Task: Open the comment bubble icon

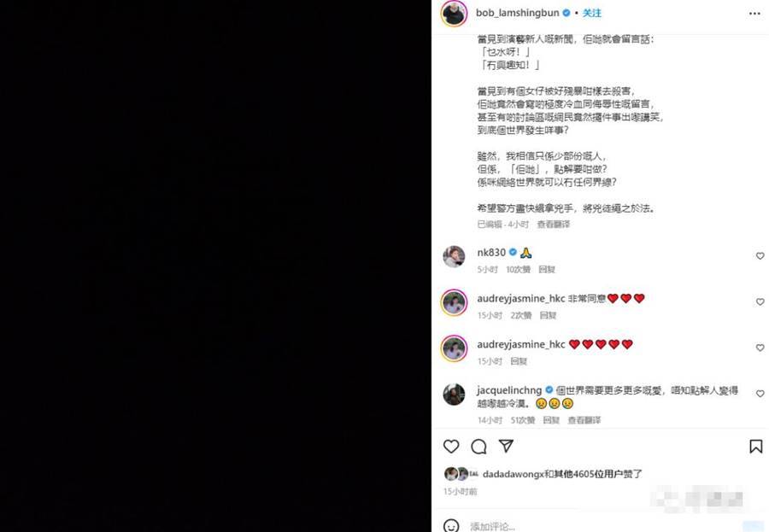Action: [478, 447]
